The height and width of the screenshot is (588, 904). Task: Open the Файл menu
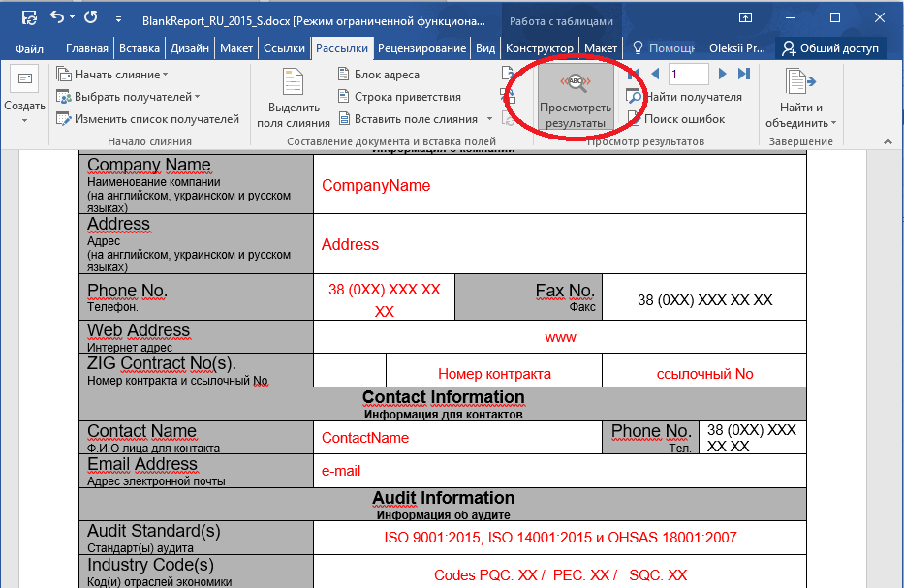tap(29, 48)
